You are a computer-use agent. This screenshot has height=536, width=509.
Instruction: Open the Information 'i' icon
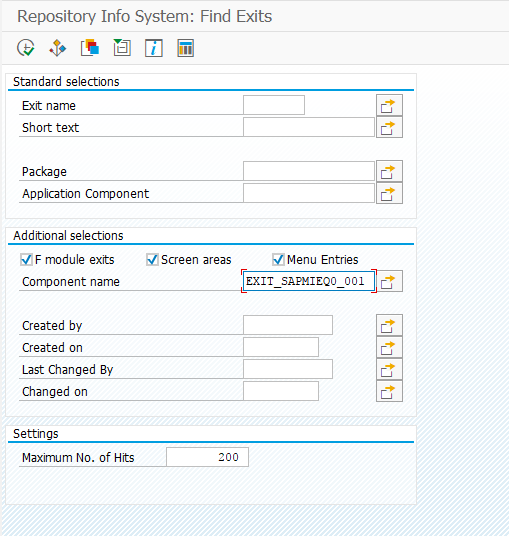point(154,48)
